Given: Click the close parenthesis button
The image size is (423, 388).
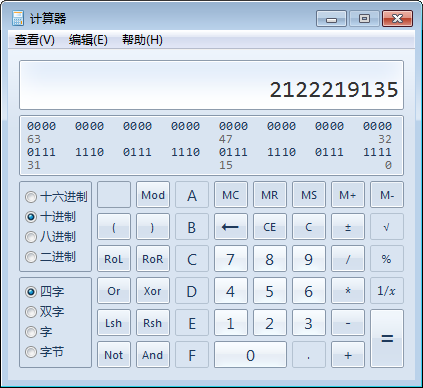Looking at the screenshot, I should (153, 227).
